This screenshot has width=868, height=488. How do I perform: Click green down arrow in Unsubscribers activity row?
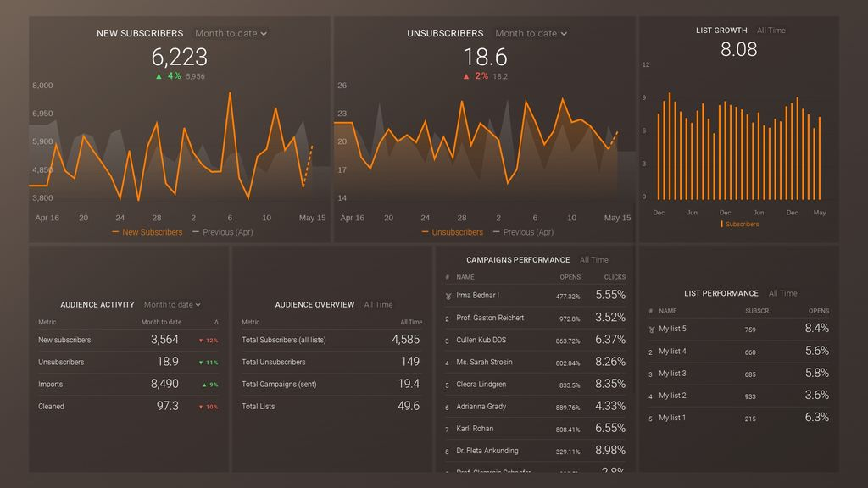click(x=200, y=363)
